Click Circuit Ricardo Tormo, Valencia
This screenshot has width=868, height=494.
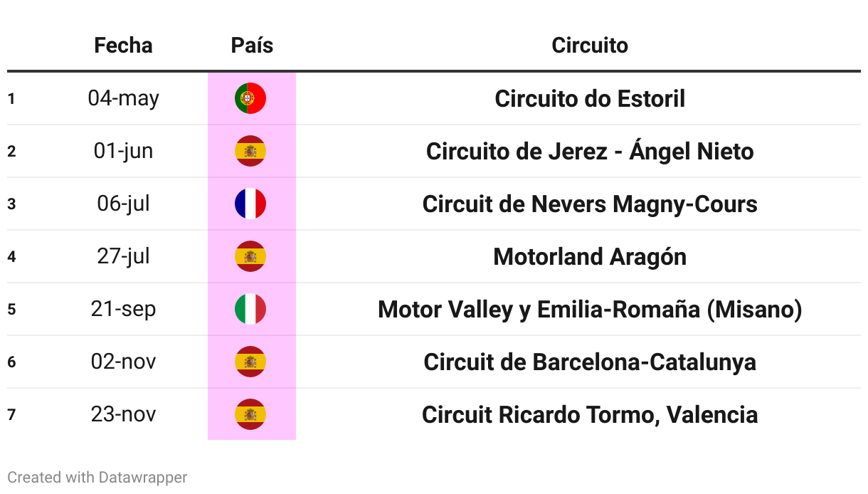(590, 414)
